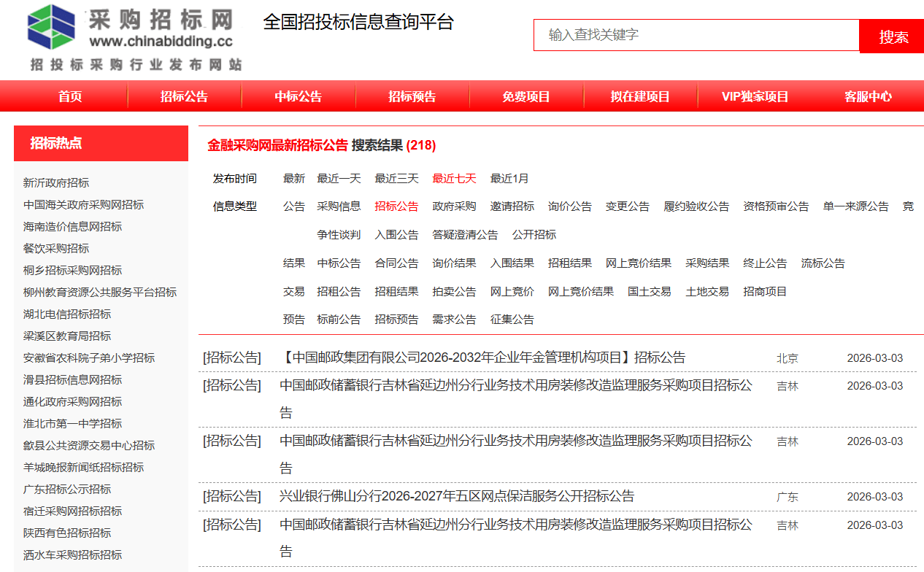Filter by 政府采购 information type
This screenshot has height=572, width=924.
click(454, 206)
